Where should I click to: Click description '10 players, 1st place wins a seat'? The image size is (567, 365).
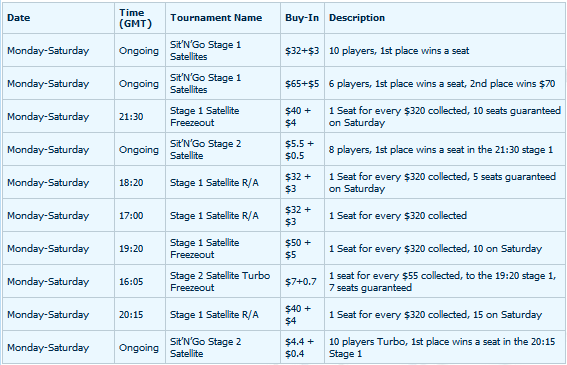click(399, 51)
